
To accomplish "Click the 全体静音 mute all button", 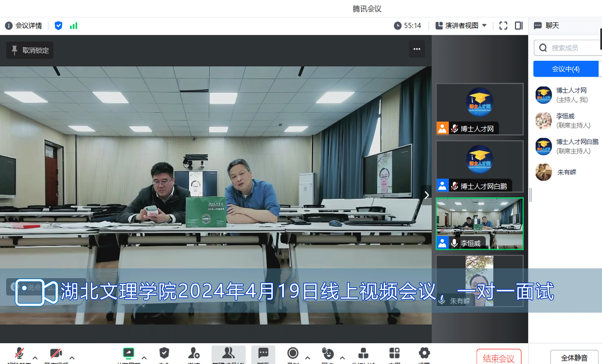I will (574, 358).
